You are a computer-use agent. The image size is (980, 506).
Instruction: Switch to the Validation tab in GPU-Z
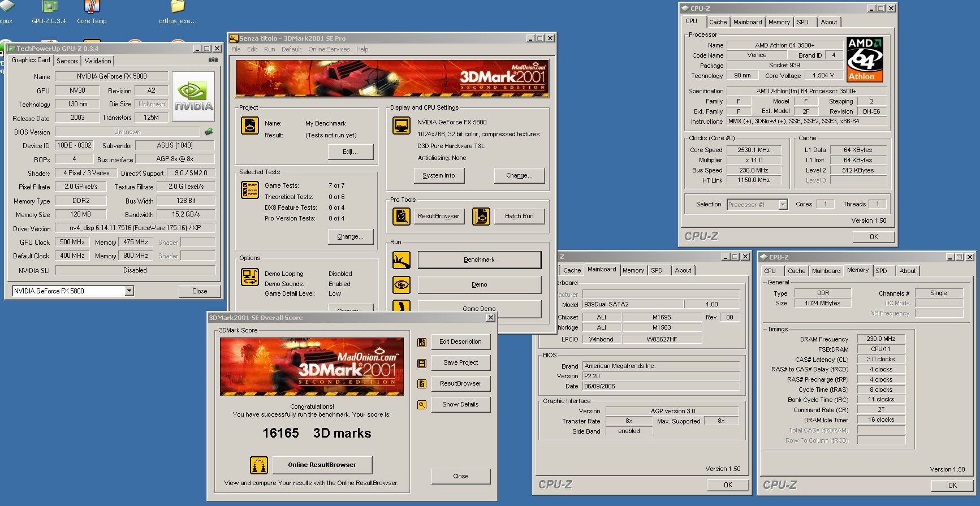coord(98,61)
